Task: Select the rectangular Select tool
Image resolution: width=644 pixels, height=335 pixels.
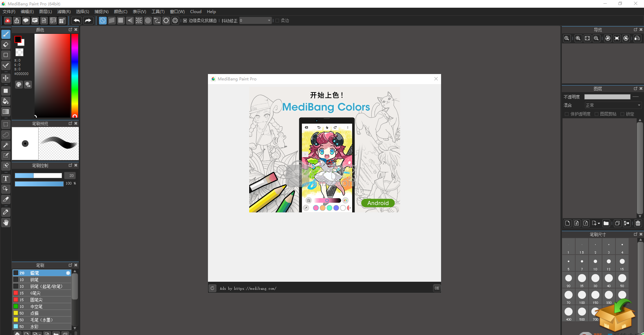Action: 6,124
